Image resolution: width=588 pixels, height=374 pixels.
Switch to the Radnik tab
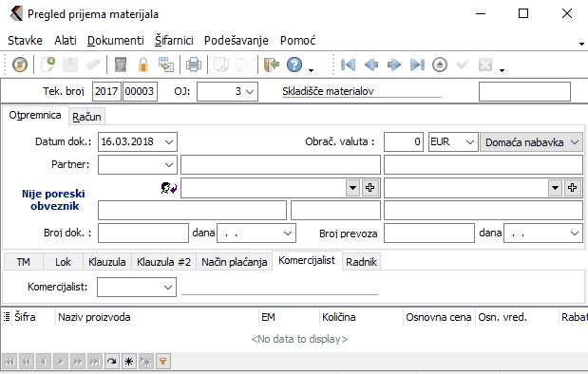coord(361,262)
